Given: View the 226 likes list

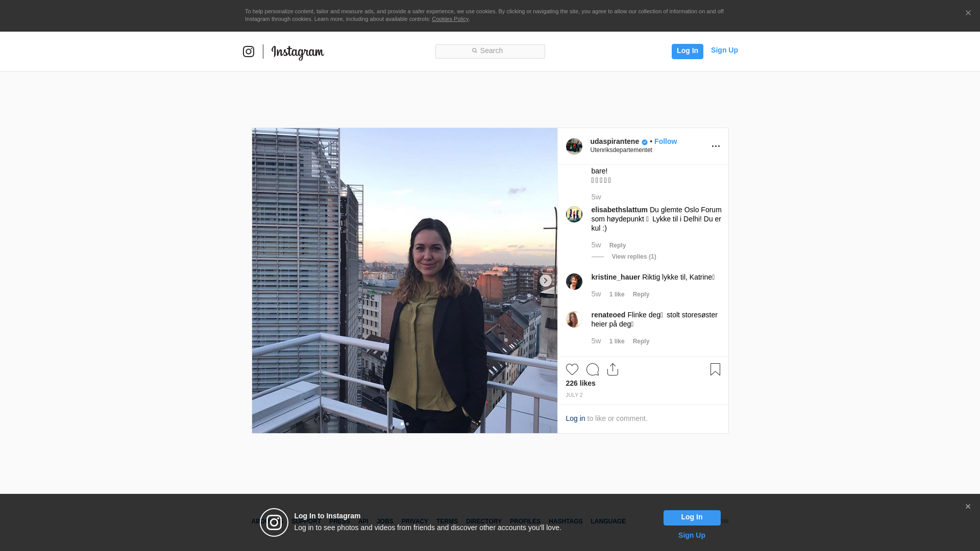Looking at the screenshot, I should 580,383.
